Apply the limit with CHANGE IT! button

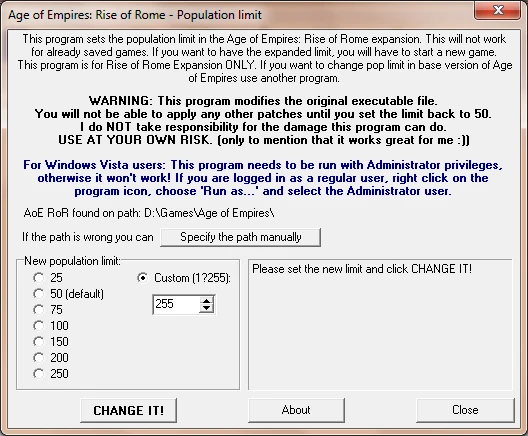[129, 410]
